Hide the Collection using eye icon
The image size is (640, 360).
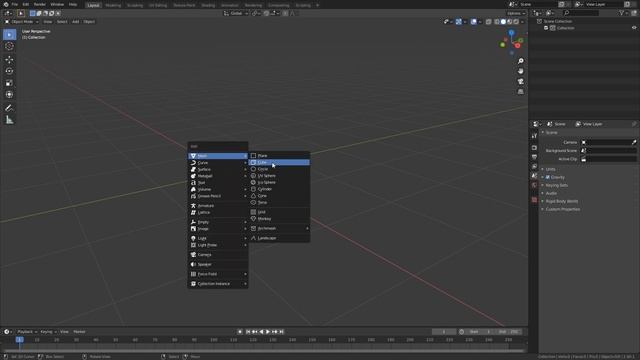point(634,28)
